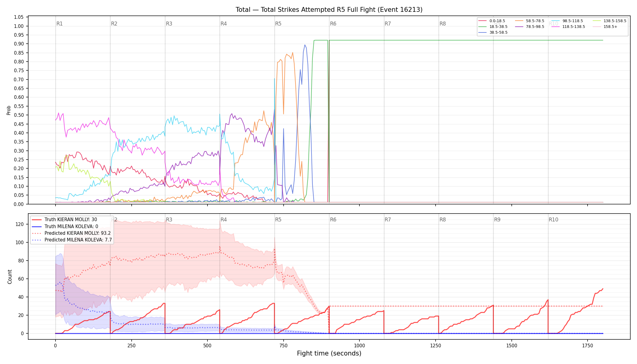Click the "1750" x-axis tick label
This screenshot has width=637, height=364.
pos(588,345)
